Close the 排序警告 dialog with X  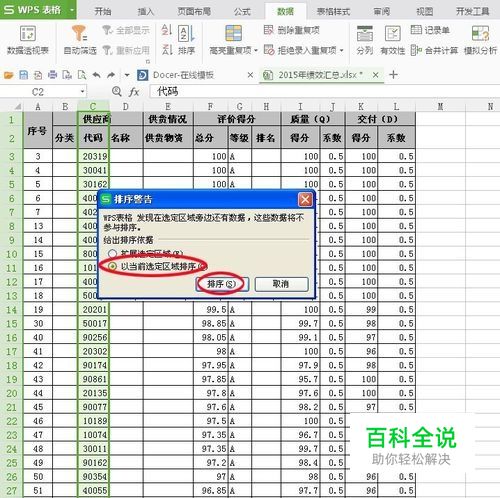(305, 200)
